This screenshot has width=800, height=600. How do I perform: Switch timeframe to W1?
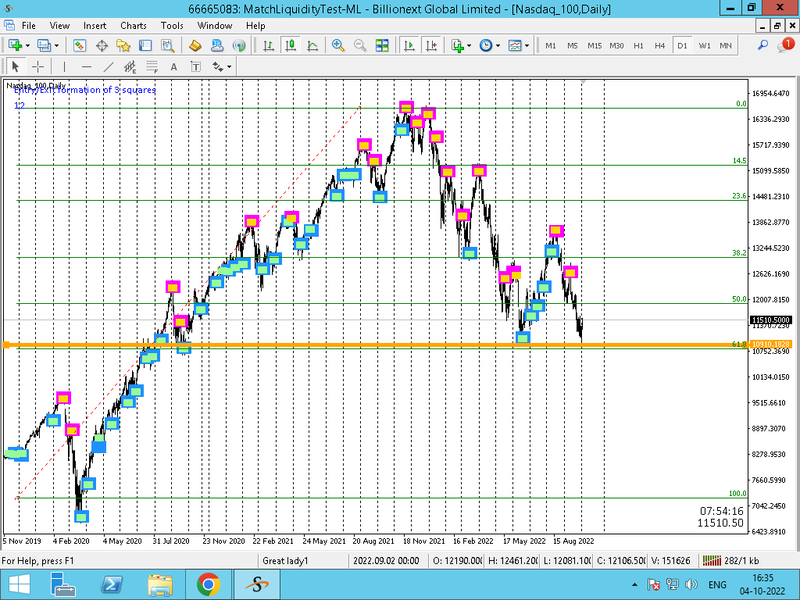[x=704, y=45]
